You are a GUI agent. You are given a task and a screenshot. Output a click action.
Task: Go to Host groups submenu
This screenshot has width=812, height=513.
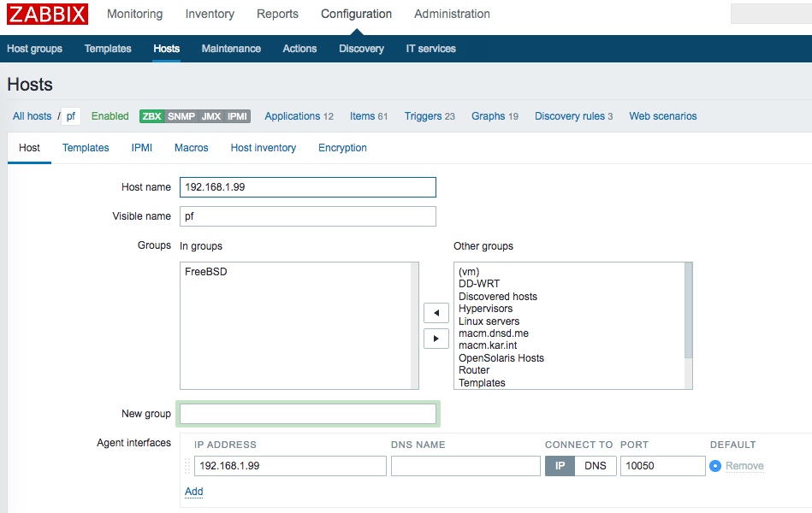(35, 49)
